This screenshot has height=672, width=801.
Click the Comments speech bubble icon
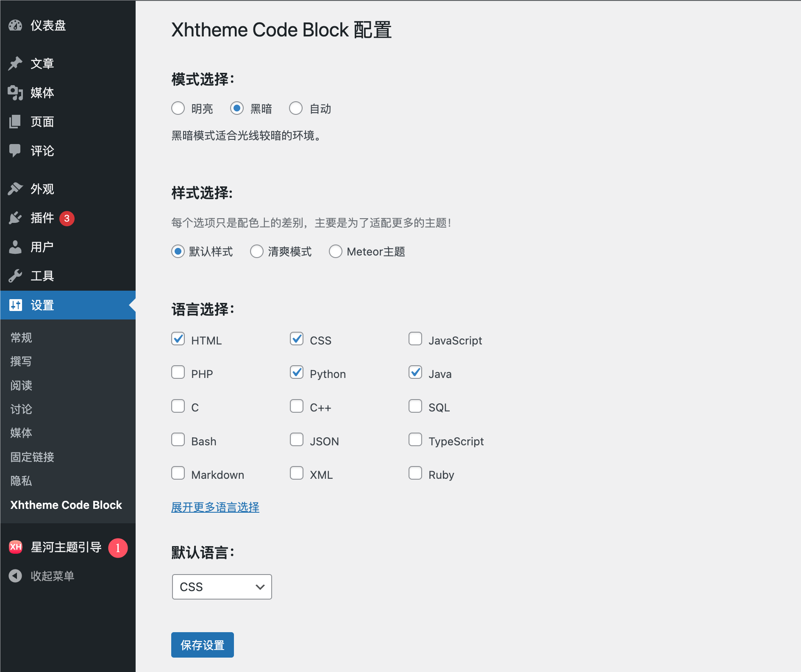click(15, 151)
